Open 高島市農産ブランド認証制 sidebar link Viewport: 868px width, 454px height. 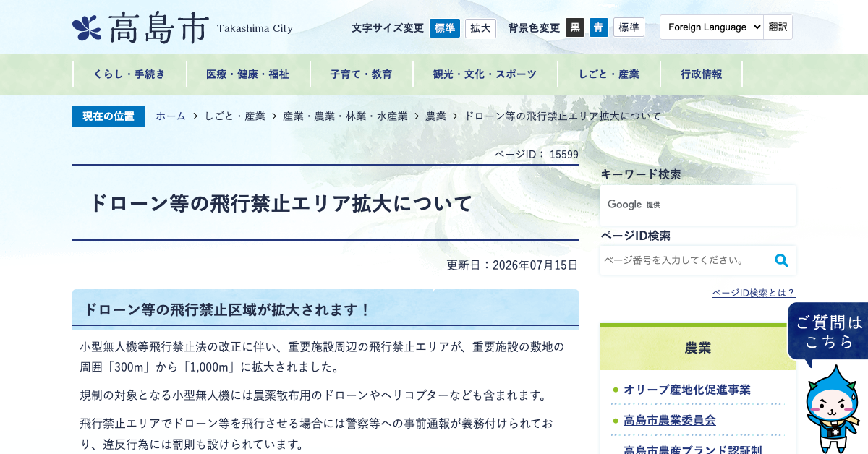point(692,450)
